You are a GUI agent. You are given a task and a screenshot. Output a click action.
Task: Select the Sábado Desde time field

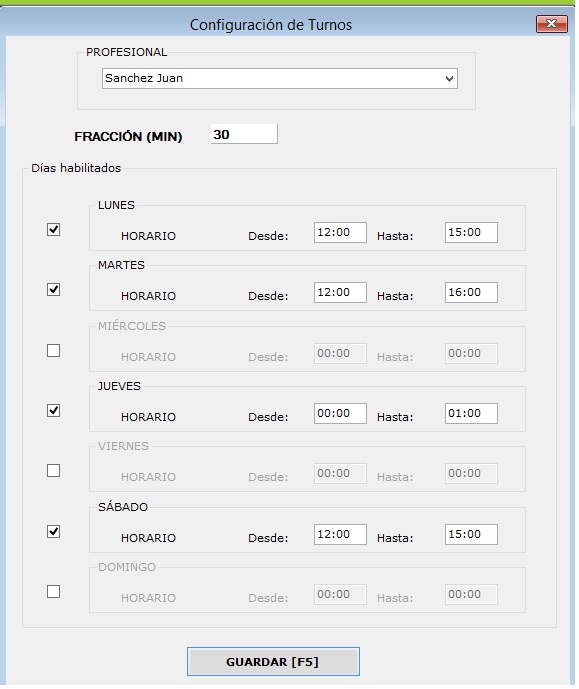[340, 534]
